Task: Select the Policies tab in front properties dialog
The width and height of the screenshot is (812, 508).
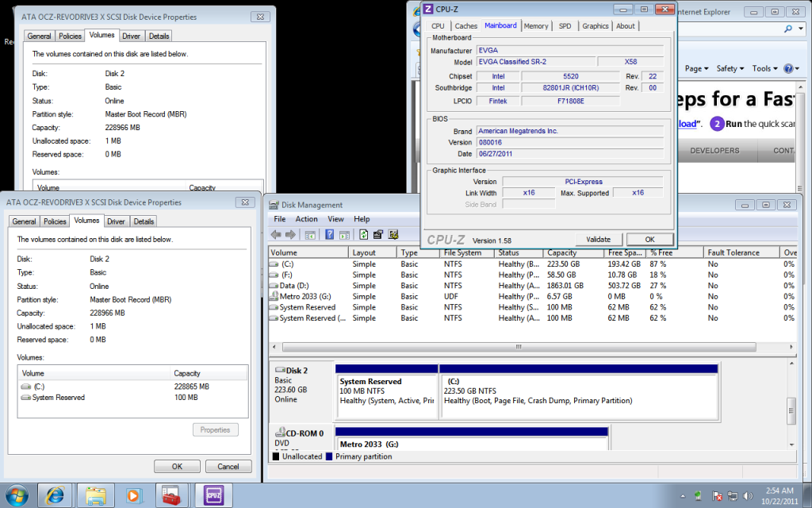Action: tap(55, 221)
